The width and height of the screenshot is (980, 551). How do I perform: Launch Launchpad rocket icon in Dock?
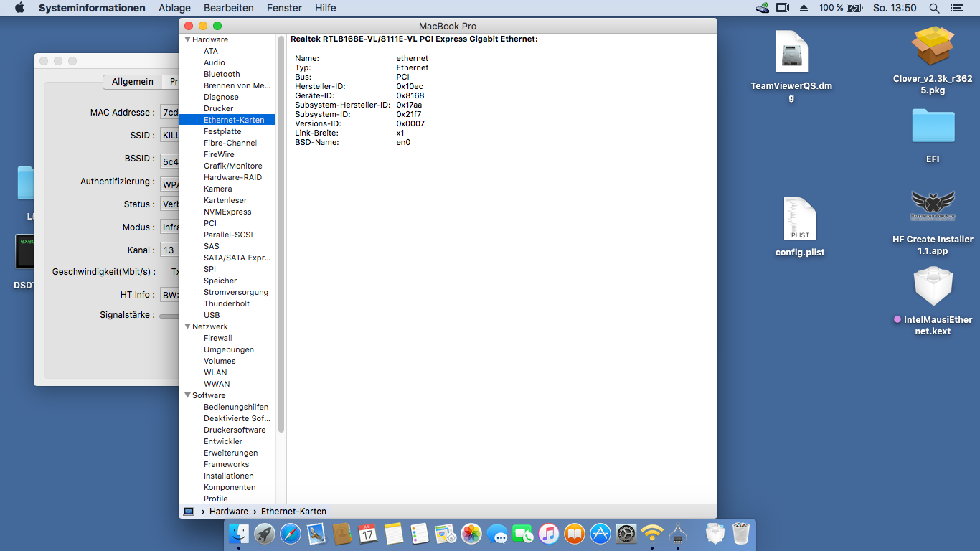pos(265,534)
